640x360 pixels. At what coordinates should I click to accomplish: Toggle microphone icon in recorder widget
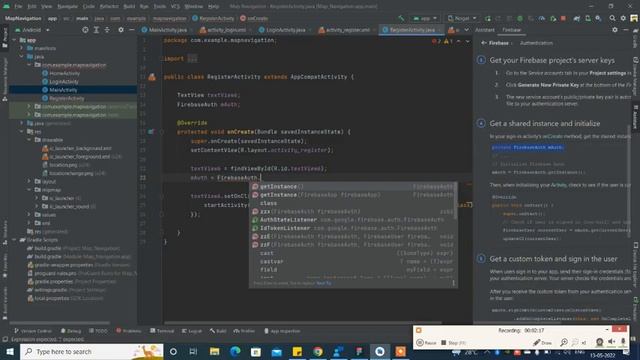coord(623,342)
